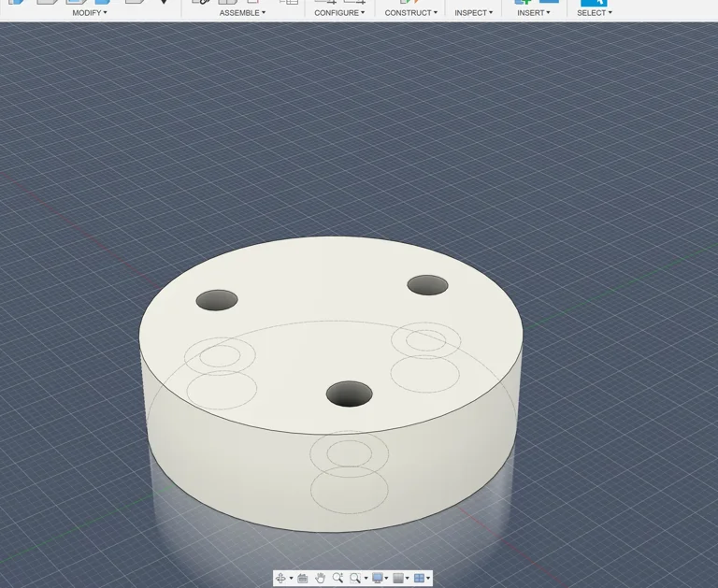This screenshot has height=588, width=718.
Task: Open Display Settings monitor icon
Action: click(x=377, y=579)
